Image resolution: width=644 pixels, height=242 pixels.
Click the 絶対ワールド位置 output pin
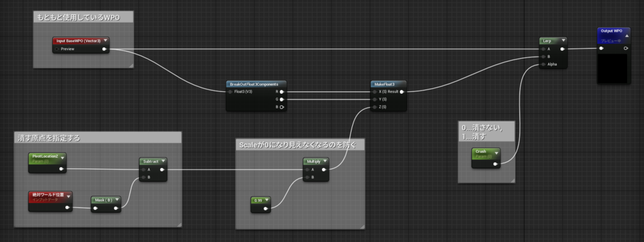click(67, 208)
